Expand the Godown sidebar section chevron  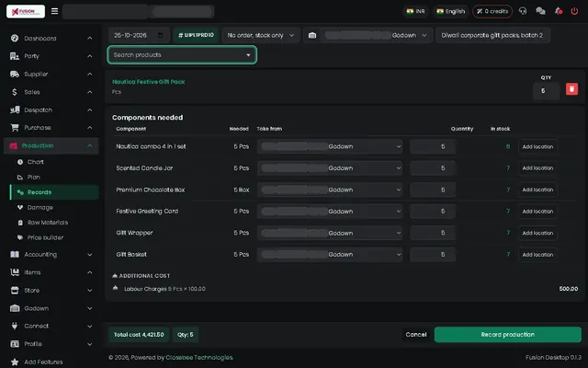(x=90, y=308)
